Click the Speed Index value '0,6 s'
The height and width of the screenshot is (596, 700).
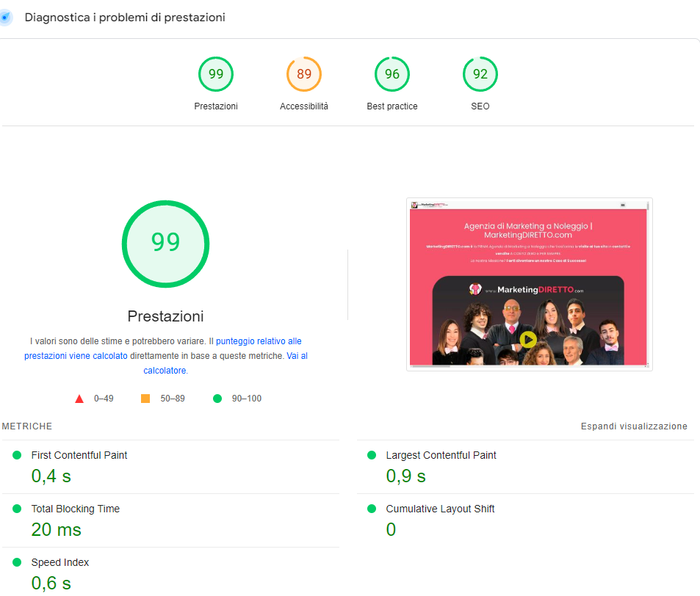[x=51, y=583]
